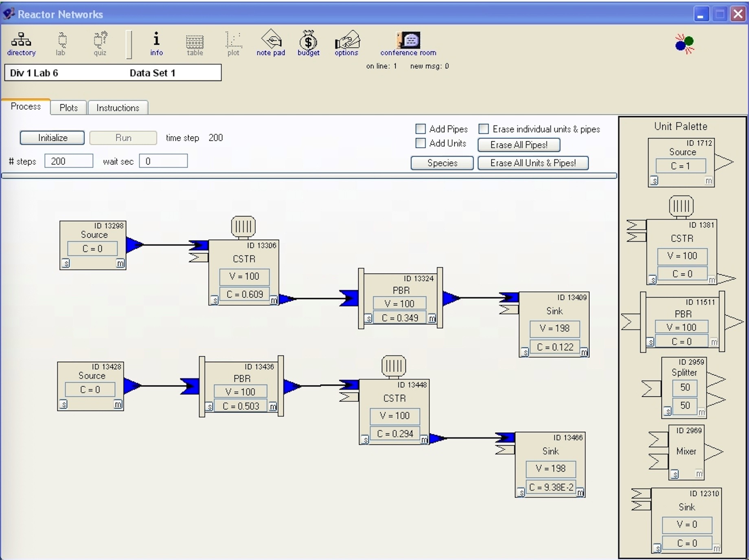Viewport: 749px width, 560px height.
Task: Click the stirrer icon above CSTR 13448
Action: 394,366
